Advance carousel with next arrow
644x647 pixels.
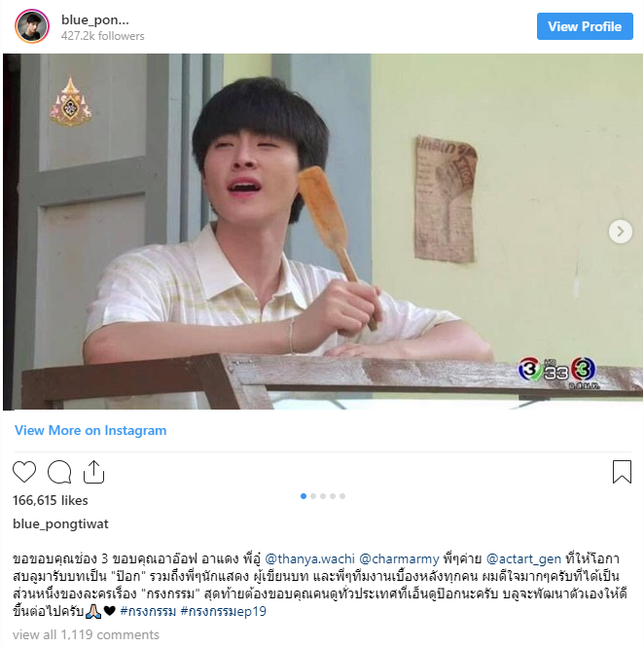(x=620, y=232)
